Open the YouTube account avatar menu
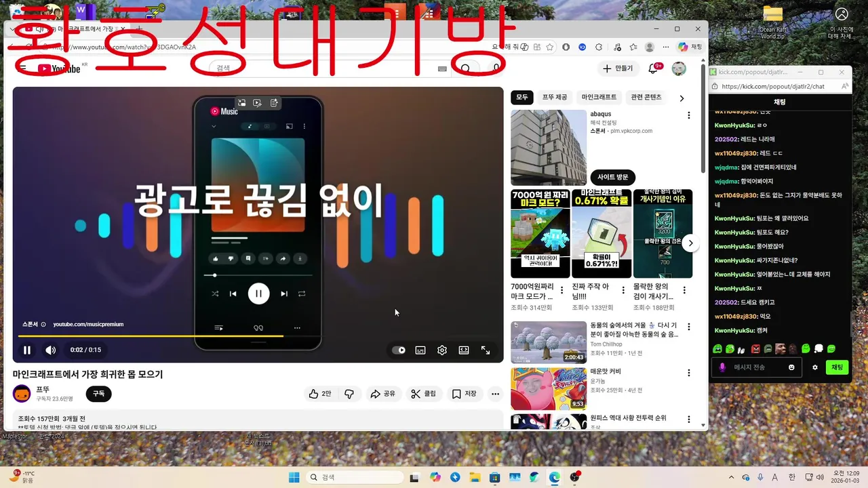The width and height of the screenshot is (868, 488). (x=679, y=68)
